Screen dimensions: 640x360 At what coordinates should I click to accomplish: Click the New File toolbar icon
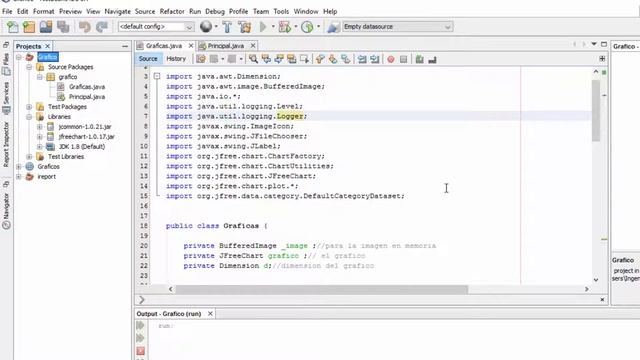pyautogui.click(x=13, y=27)
